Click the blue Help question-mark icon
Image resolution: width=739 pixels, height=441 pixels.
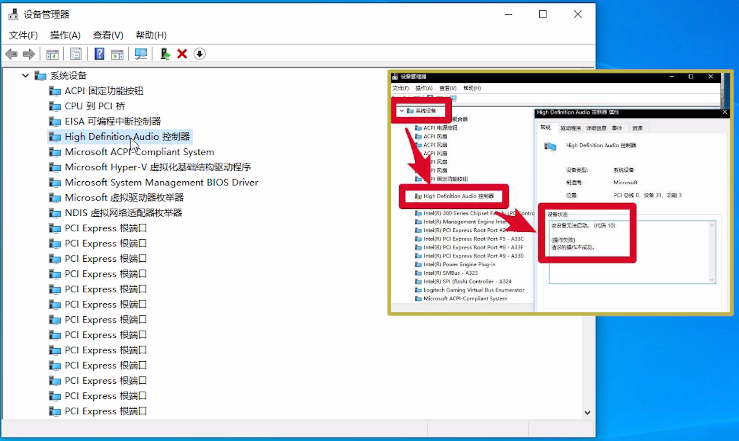99,54
